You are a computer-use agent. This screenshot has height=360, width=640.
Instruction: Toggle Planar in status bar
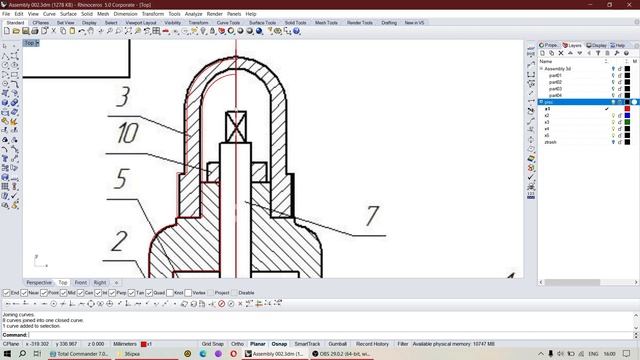click(x=258, y=344)
